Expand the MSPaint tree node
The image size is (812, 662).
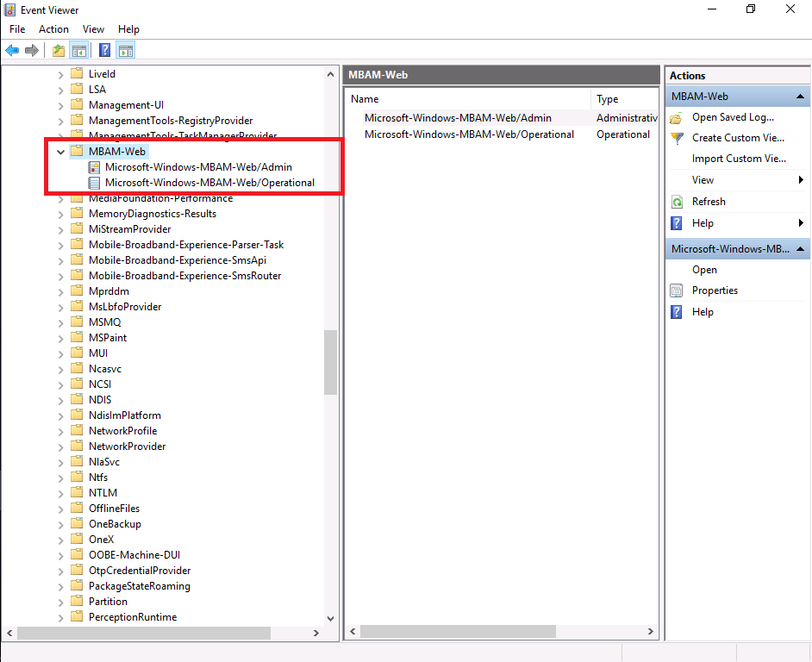point(60,338)
